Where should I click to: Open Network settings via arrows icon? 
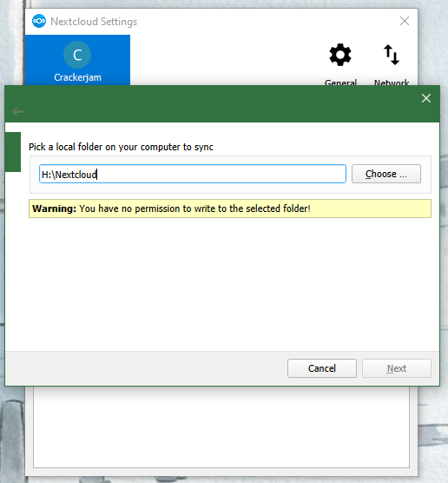(392, 55)
